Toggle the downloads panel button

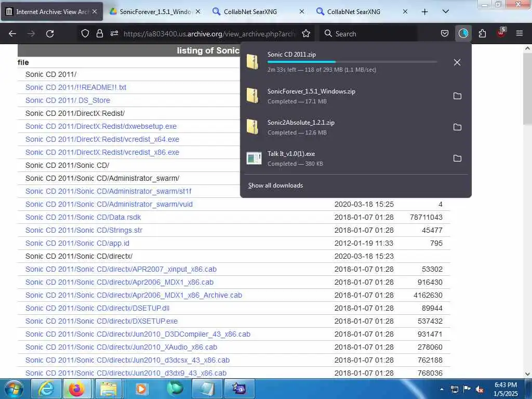pos(463,33)
